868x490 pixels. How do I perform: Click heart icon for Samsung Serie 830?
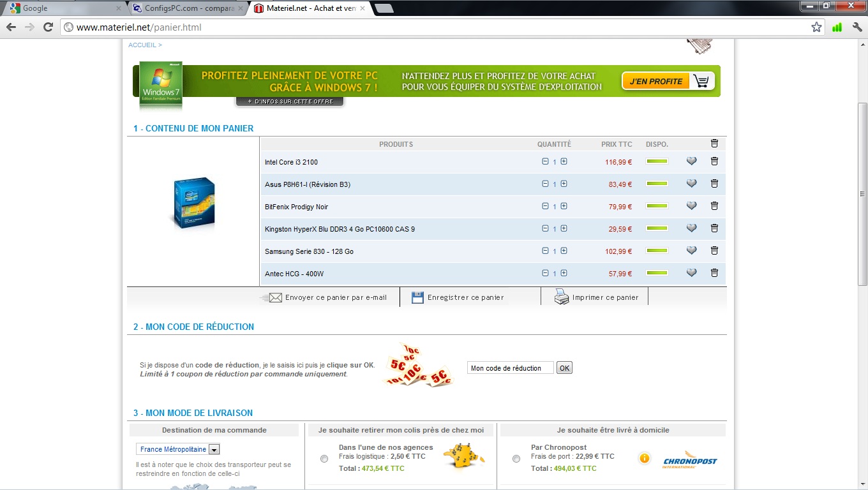[x=691, y=251]
